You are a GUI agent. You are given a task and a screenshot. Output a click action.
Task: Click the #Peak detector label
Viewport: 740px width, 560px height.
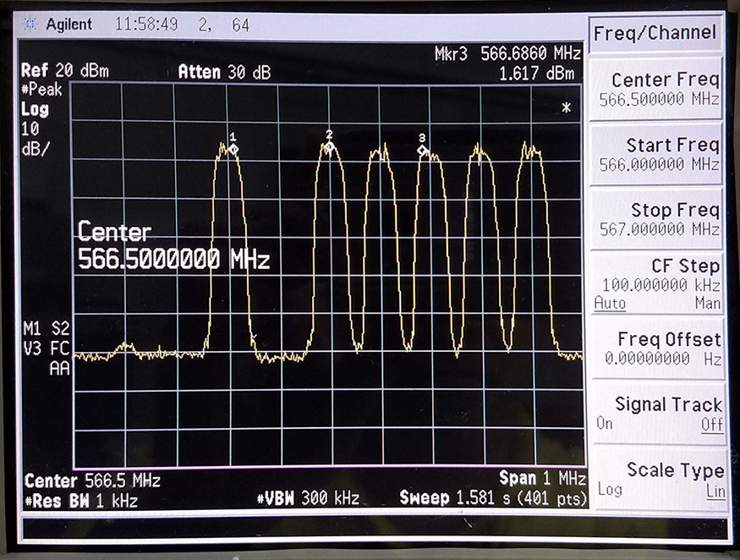[x=41, y=89]
